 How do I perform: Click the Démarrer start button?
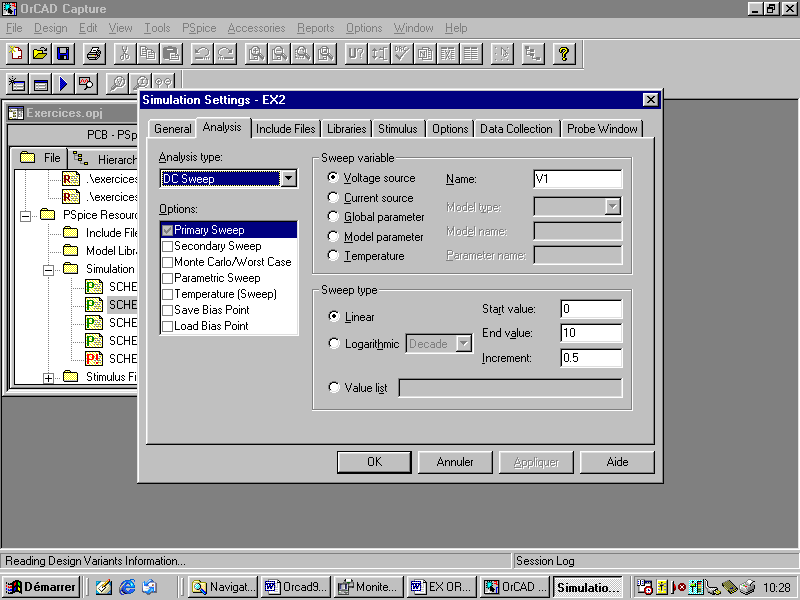coord(41,587)
